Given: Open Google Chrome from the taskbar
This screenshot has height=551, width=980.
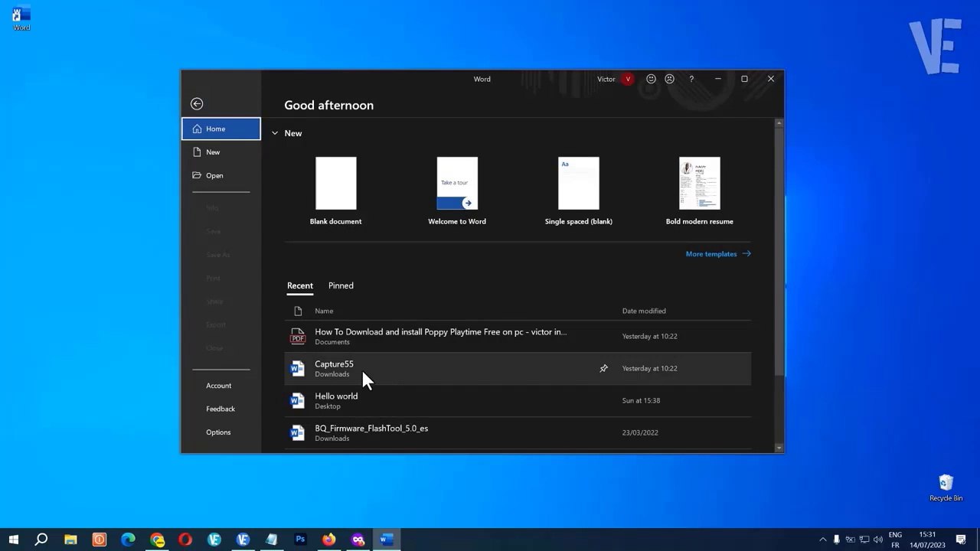Looking at the screenshot, I should click(x=157, y=540).
